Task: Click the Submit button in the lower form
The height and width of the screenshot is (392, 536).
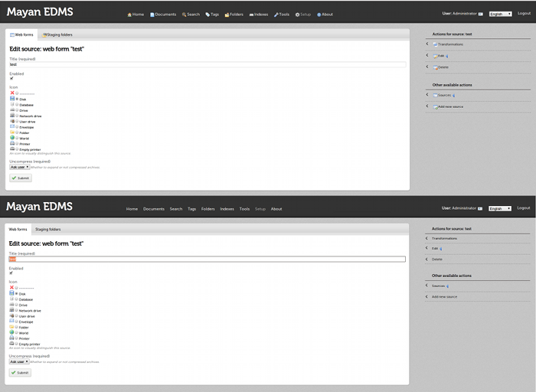Action: pyautogui.click(x=20, y=373)
